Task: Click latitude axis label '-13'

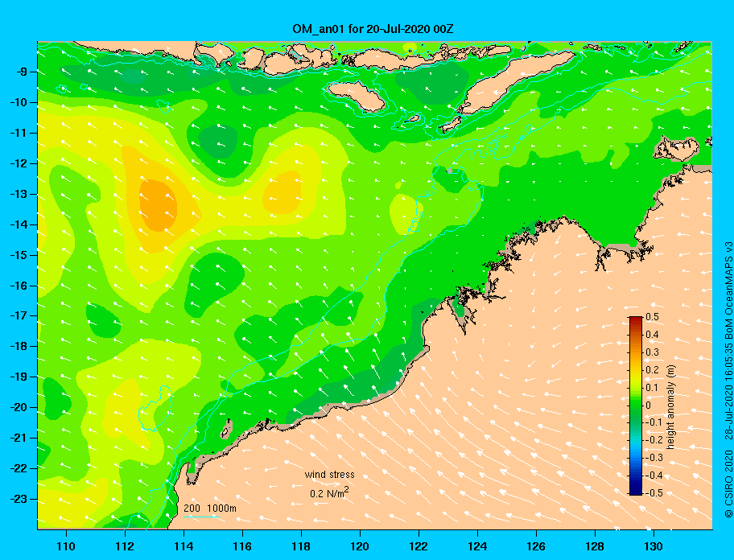Action: (x=19, y=194)
